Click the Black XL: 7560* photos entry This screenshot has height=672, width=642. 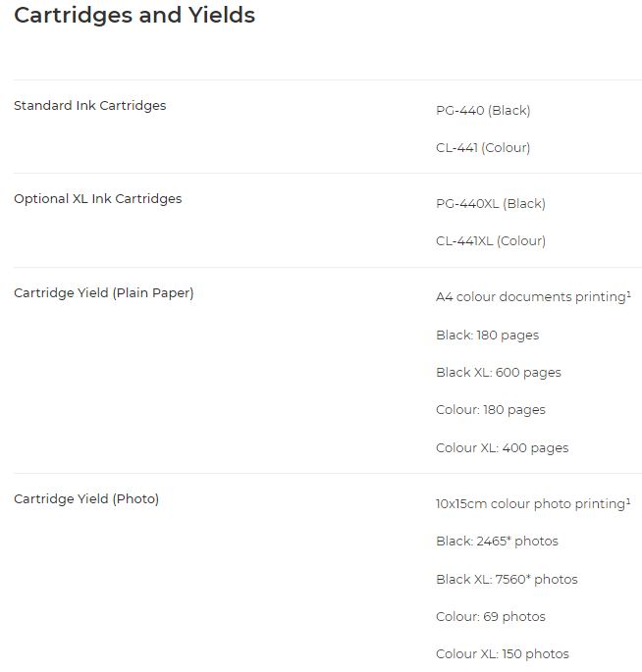[507, 579]
